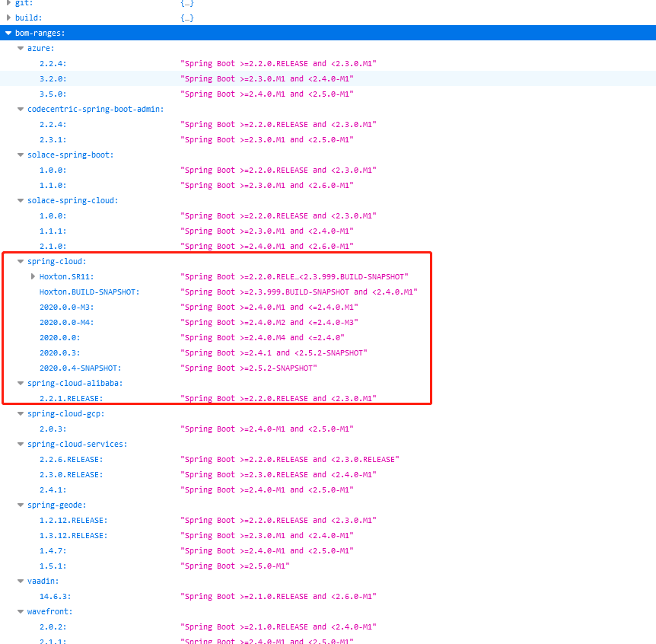Select the azure key label

click(x=40, y=48)
